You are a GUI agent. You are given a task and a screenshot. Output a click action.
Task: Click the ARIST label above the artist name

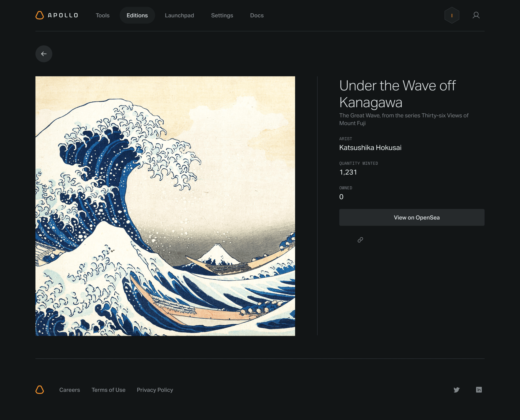[346, 139]
